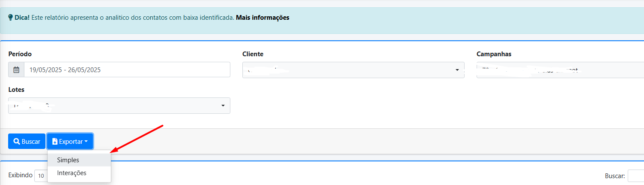This screenshot has height=185, width=644.
Task: Click the Lotes field label
Action: [16, 90]
